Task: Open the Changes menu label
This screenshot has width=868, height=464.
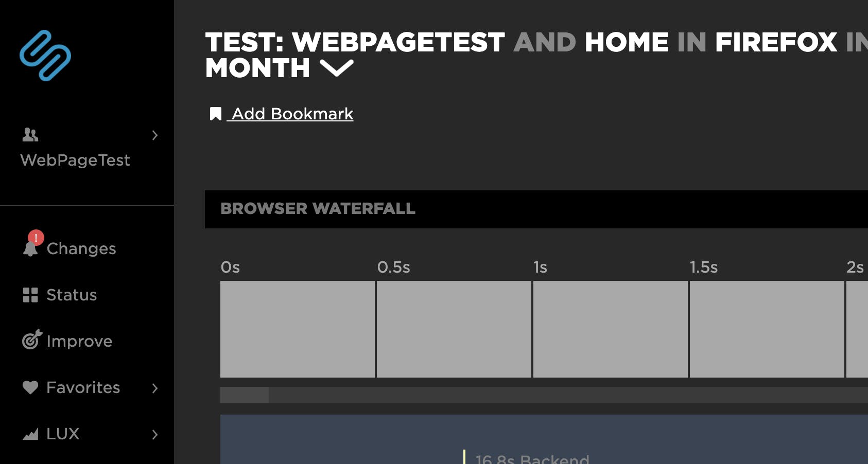Action: click(81, 248)
